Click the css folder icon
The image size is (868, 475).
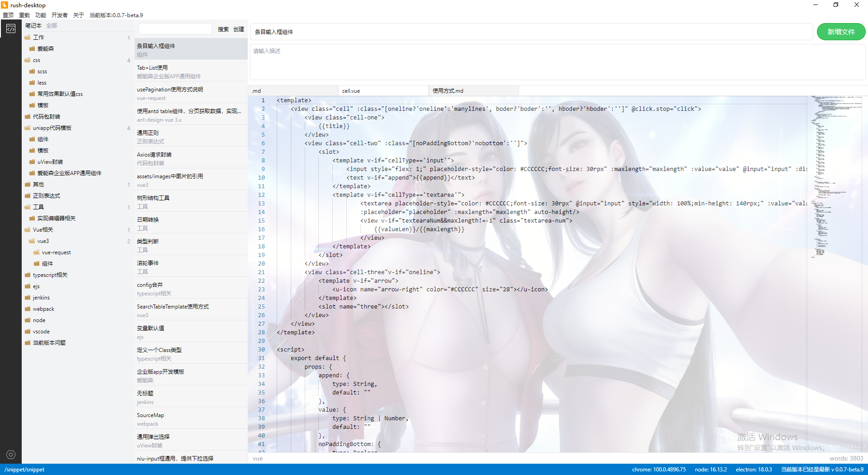coord(28,60)
